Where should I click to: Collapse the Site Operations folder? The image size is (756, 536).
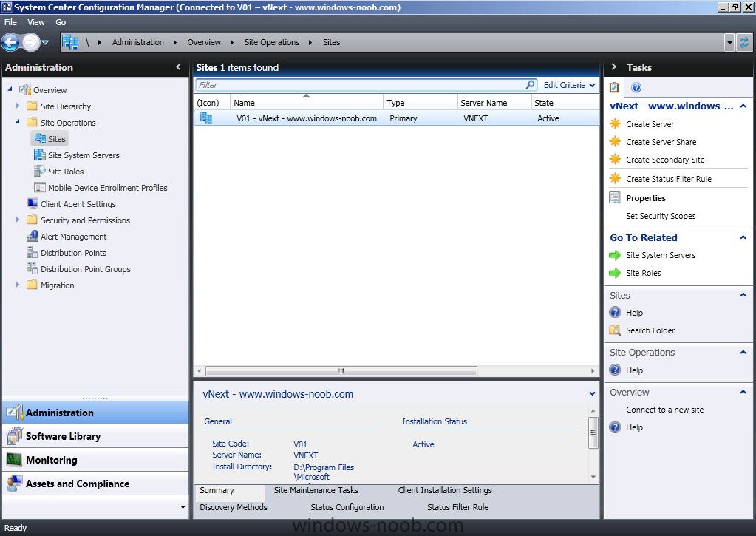[18, 121]
